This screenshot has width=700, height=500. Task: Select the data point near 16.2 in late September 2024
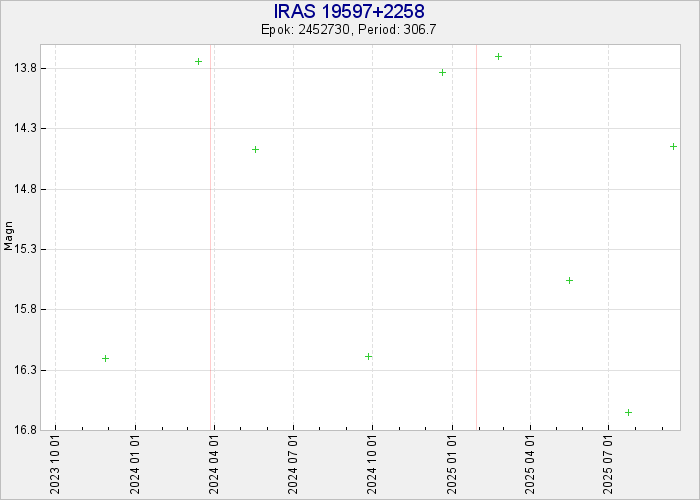(368, 356)
